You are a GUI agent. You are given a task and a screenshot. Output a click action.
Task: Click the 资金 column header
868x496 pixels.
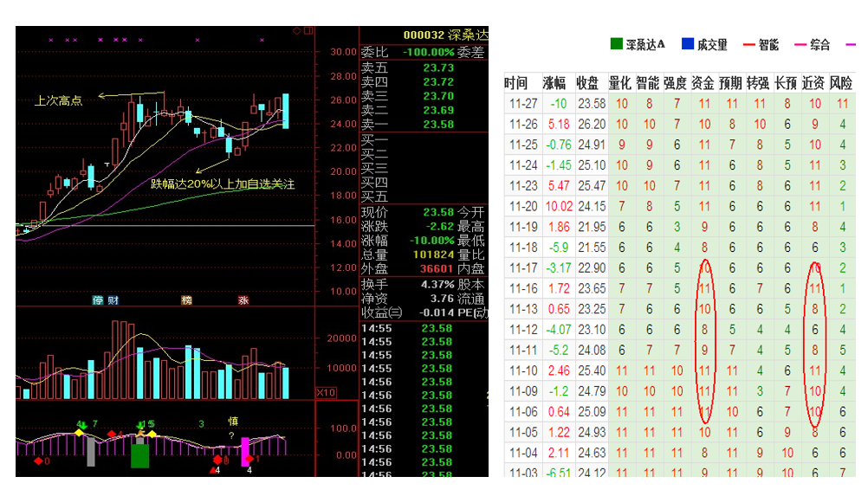(x=703, y=83)
